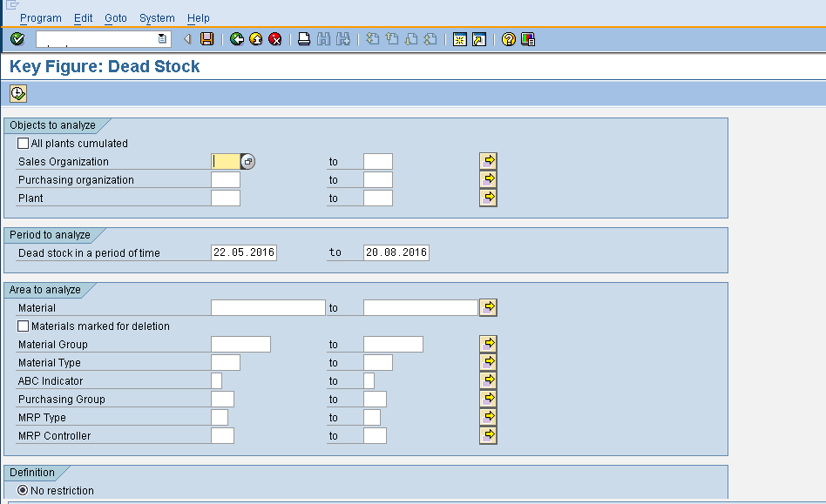
Task: Execute the Dead Stock report
Action: pyautogui.click(x=16, y=93)
